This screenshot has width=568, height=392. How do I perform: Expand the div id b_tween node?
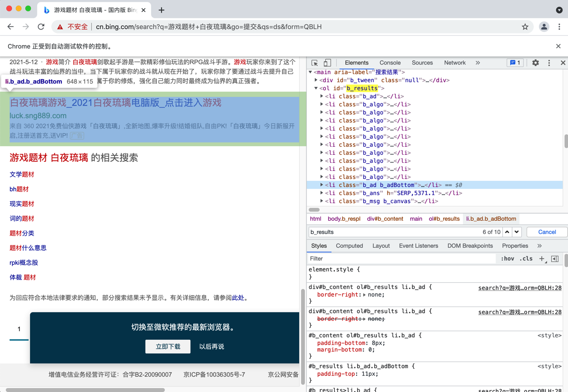pos(316,80)
